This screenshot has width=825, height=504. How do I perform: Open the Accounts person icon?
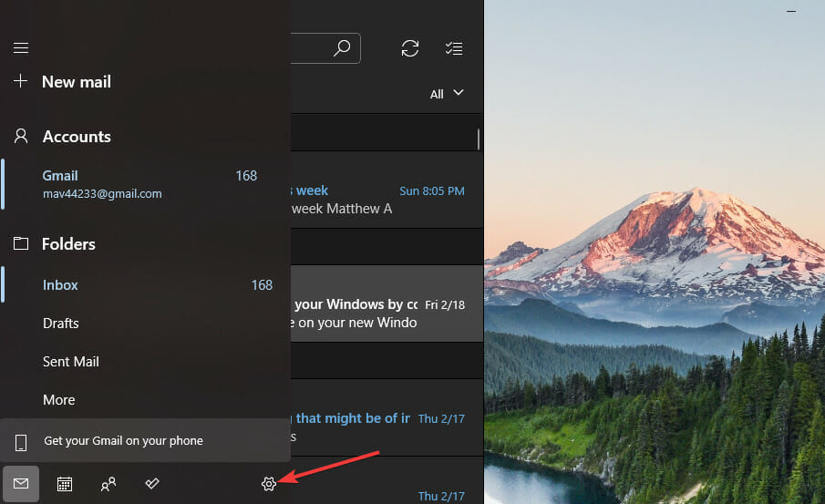[x=21, y=137]
